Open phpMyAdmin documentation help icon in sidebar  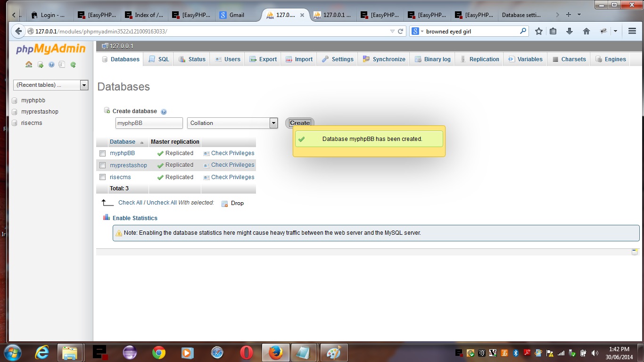[x=51, y=65]
